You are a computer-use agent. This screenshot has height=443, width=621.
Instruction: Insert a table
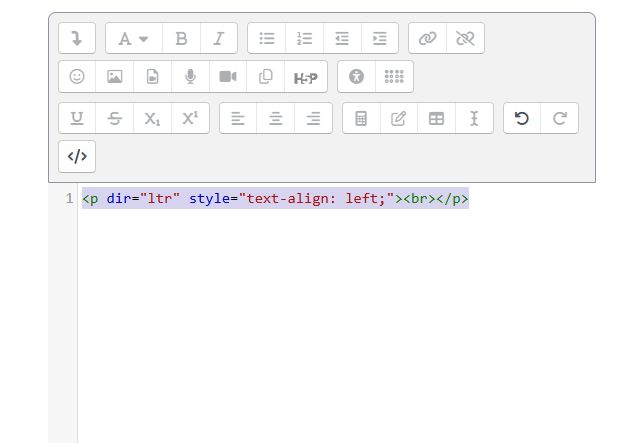(x=437, y=118)
